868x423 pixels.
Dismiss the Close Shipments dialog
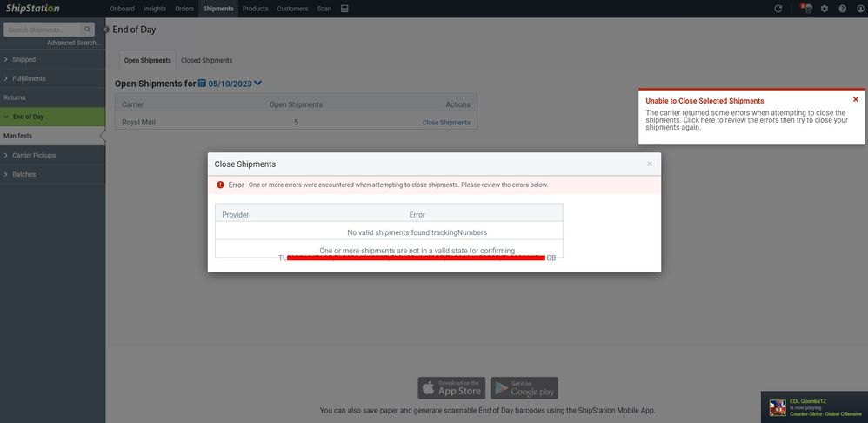click(649, 164)
